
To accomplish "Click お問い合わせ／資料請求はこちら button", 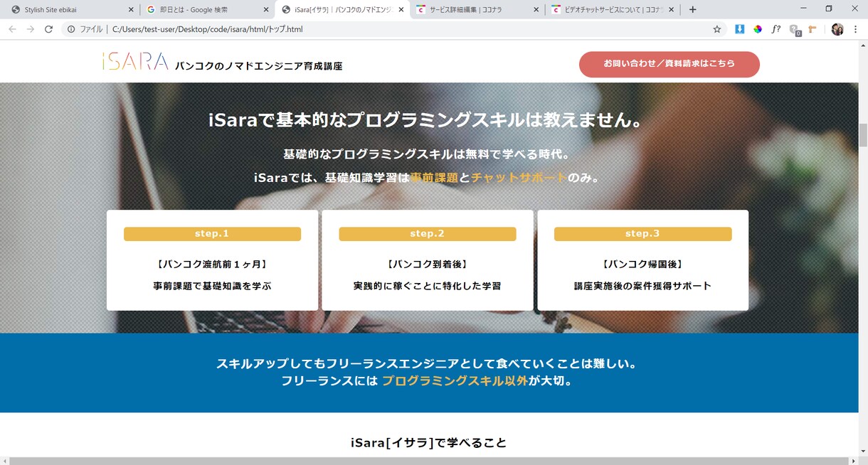I will click(x=669, y=64).
